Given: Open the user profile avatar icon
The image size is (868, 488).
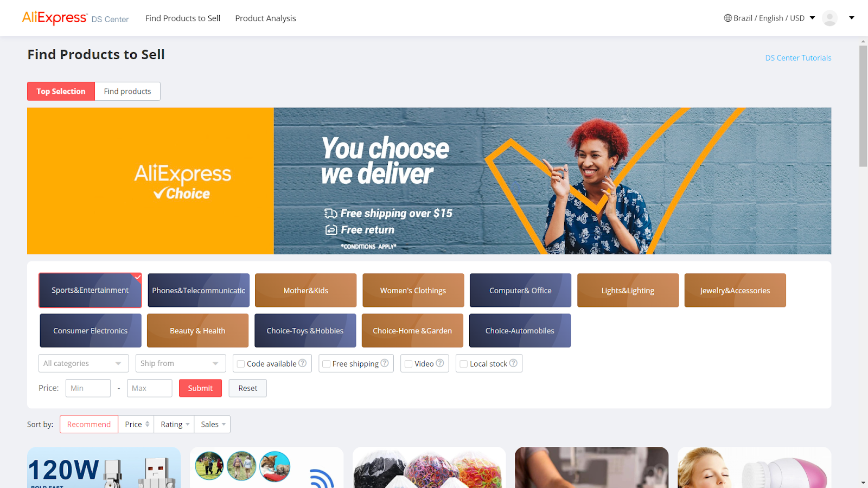Looking at the screenshot, I should [x=829, y=18].
